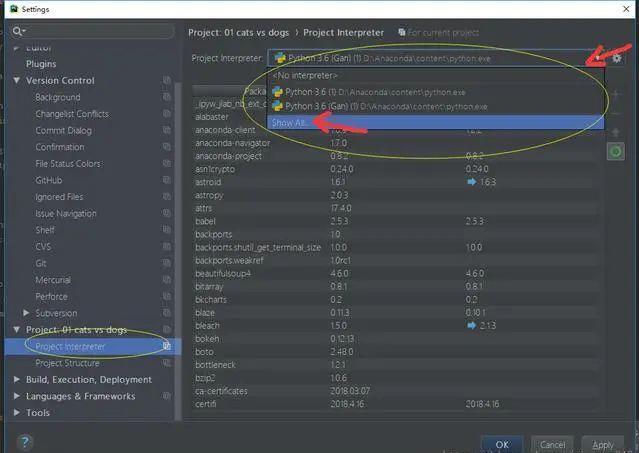The height and width of the screenshot is (453, 639).
Task: Select the anaconda-navigator package row
Action: [x=394, y=143]
